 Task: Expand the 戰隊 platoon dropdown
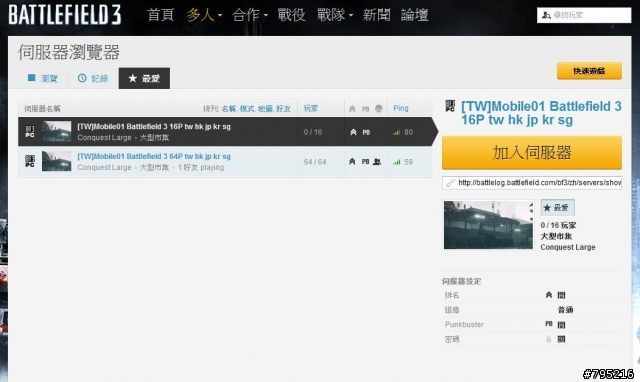click(x=335, y=15)
